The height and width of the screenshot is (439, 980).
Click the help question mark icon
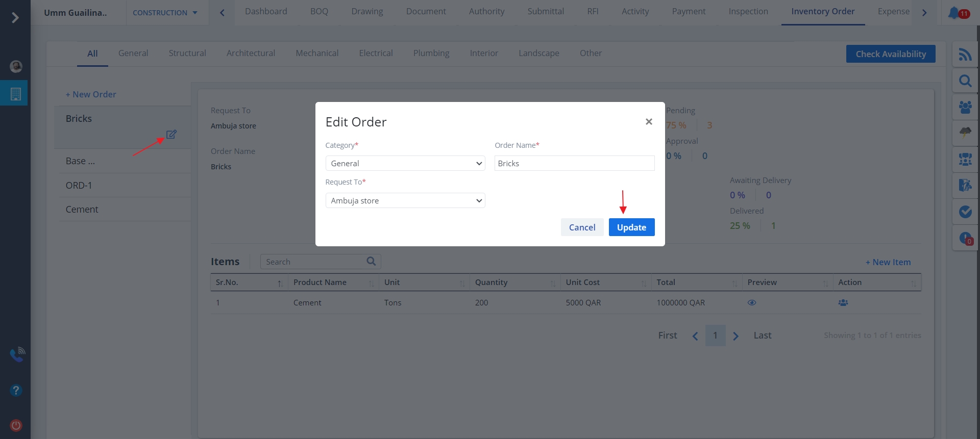16,391
